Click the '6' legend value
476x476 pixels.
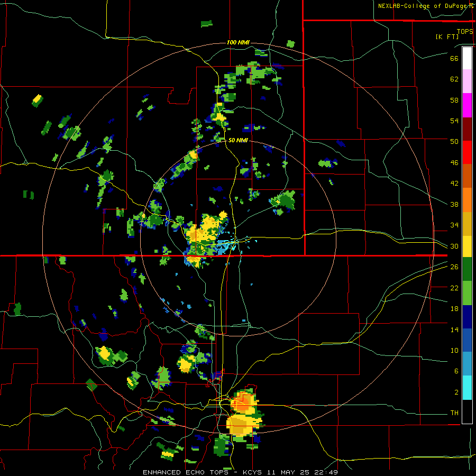tap(456, 371)
